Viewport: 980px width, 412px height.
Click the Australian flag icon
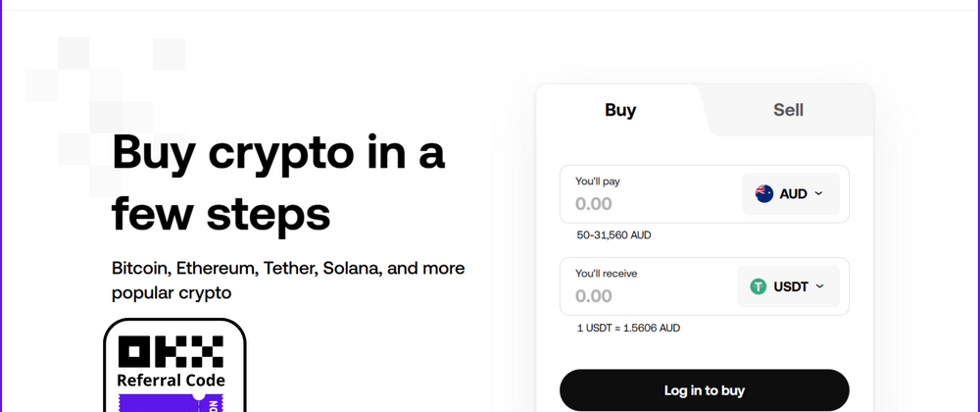(764, 194)
